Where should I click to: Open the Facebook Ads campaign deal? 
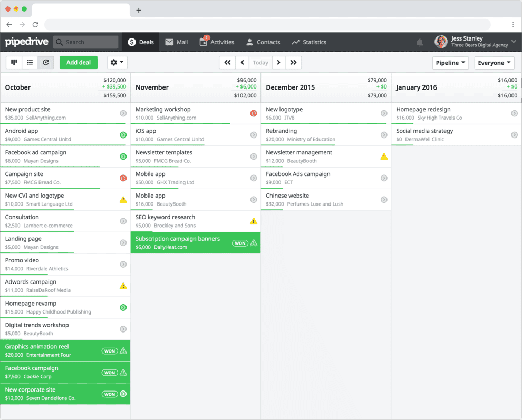(326, 178)
